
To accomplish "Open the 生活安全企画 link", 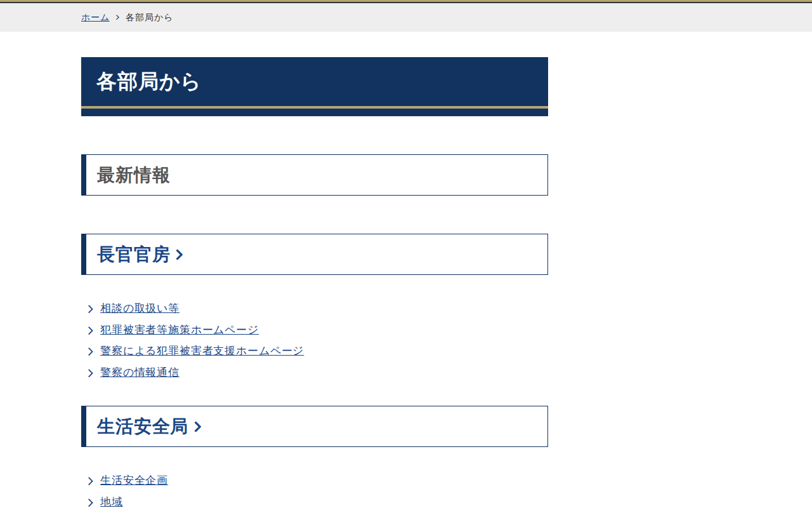I will pos(134,481).
